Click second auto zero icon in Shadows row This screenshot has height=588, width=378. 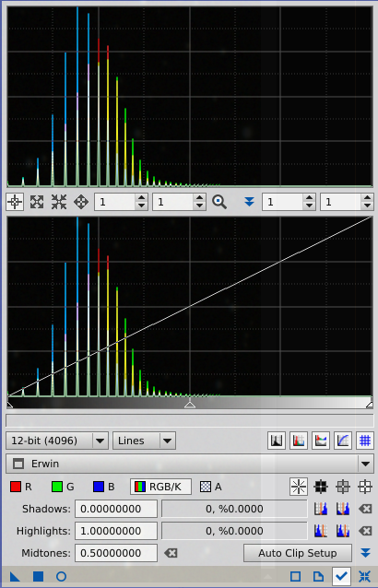tap(343, 509)
